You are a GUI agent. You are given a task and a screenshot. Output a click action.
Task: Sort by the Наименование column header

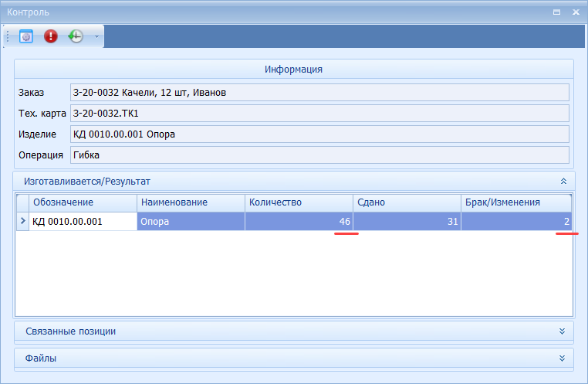191,202
